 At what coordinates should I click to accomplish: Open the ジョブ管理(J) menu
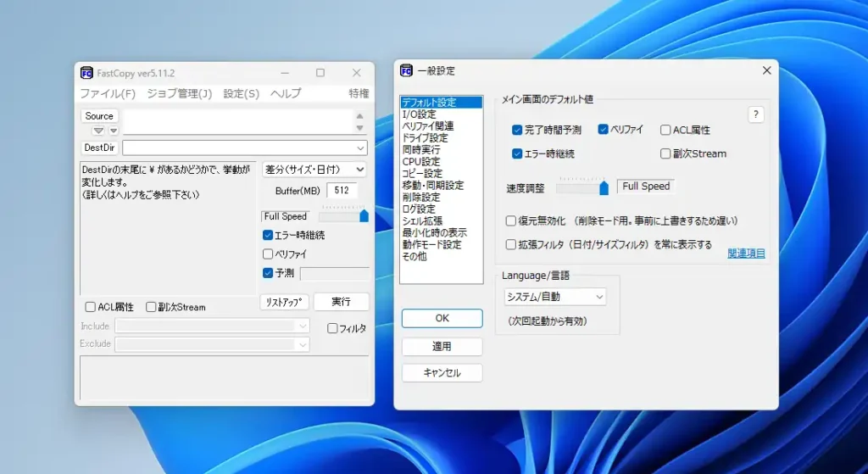[x=180, y=93]
